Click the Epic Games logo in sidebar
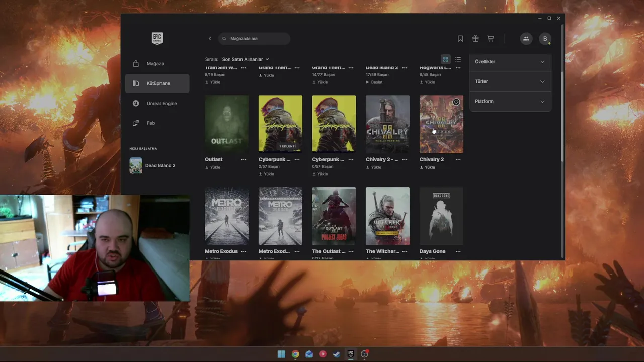644x362 pixels. click(157, 38)
